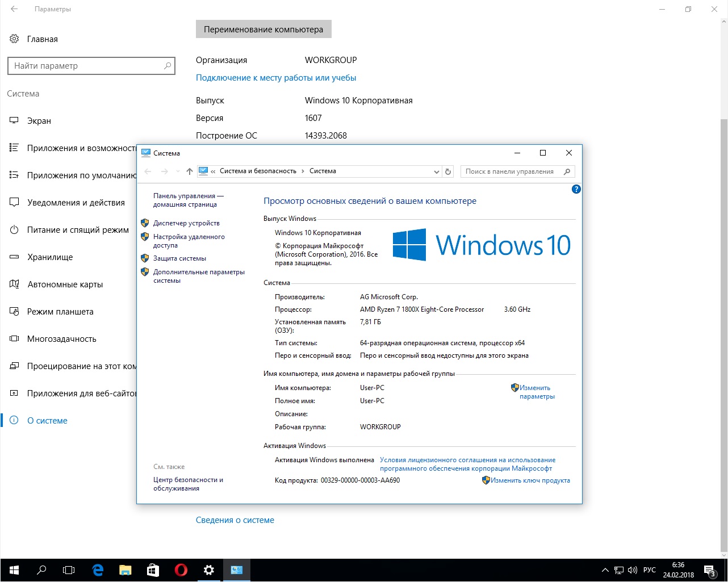This screenshot has height=582, width=728.
Task: Open File Explorer from the taskbar
Action: [125, 570]
